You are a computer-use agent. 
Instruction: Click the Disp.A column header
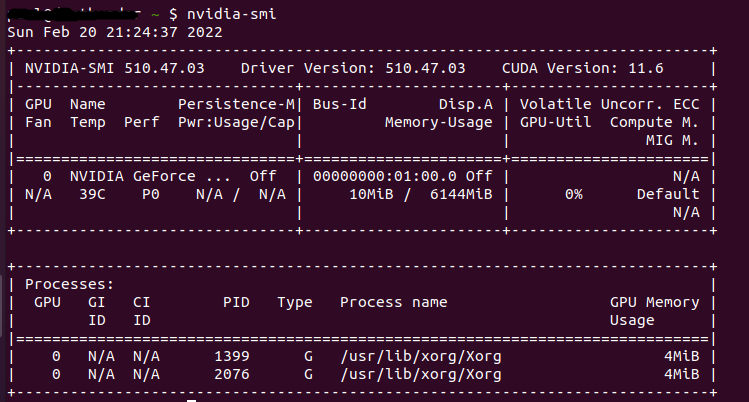(x=466, y=104)
